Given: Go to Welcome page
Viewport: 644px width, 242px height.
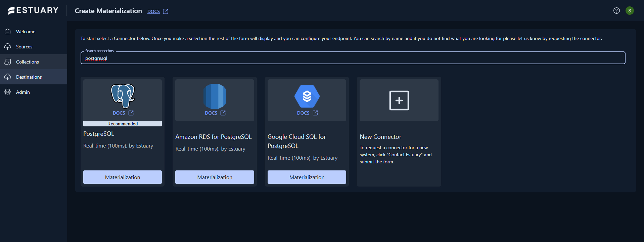Looking at the screenshot, I should 34,32.
